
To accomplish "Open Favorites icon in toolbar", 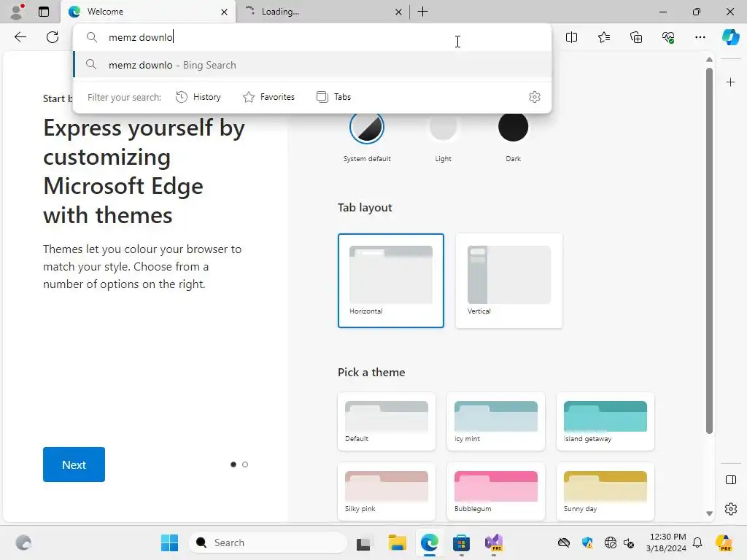I will 603,37.
